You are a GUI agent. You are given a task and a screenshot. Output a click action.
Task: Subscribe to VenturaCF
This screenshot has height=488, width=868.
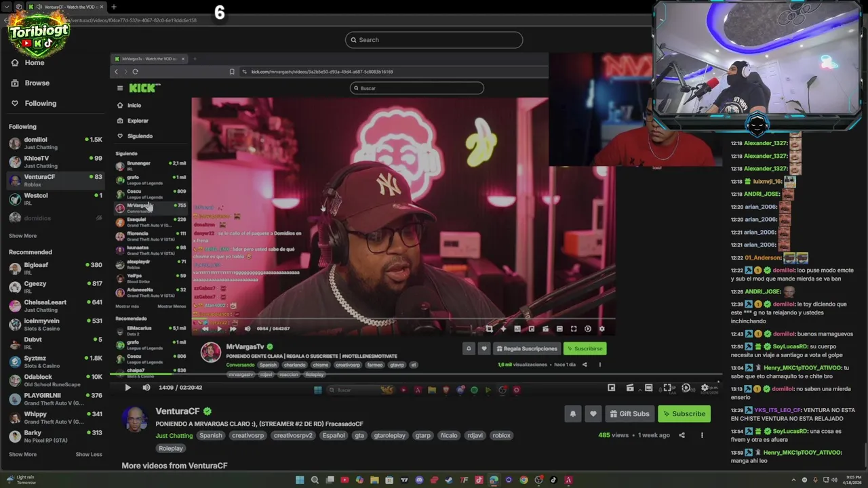tap(684, 413)
